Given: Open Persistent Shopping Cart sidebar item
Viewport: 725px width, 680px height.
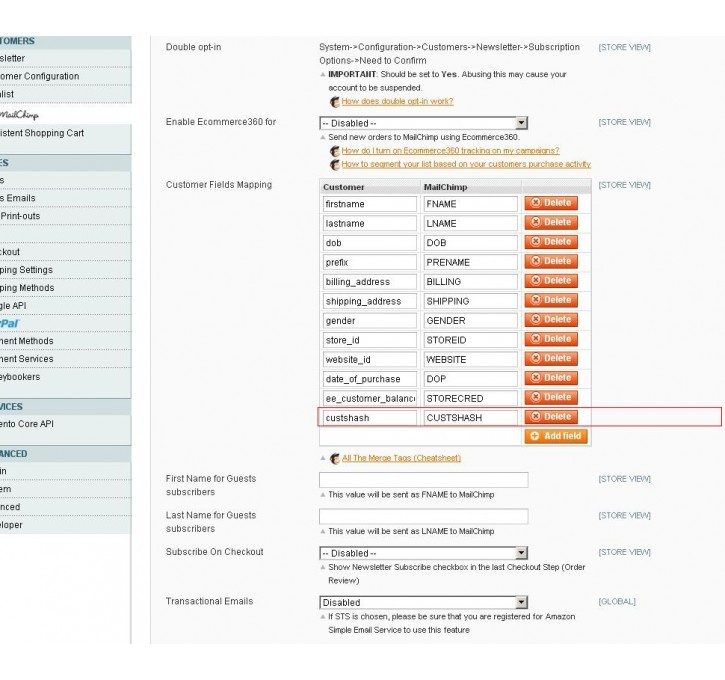Looking at the screenshot, I should tap(65, 133).
